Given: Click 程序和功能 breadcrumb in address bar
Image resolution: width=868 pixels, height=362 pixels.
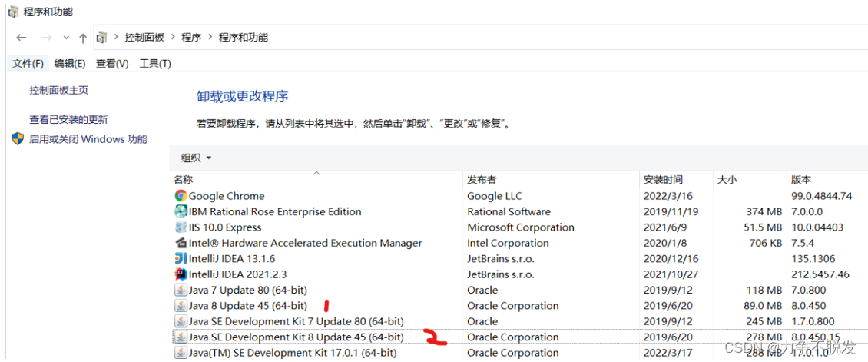Looking at the screenshot, I should (x=244, y=38).
